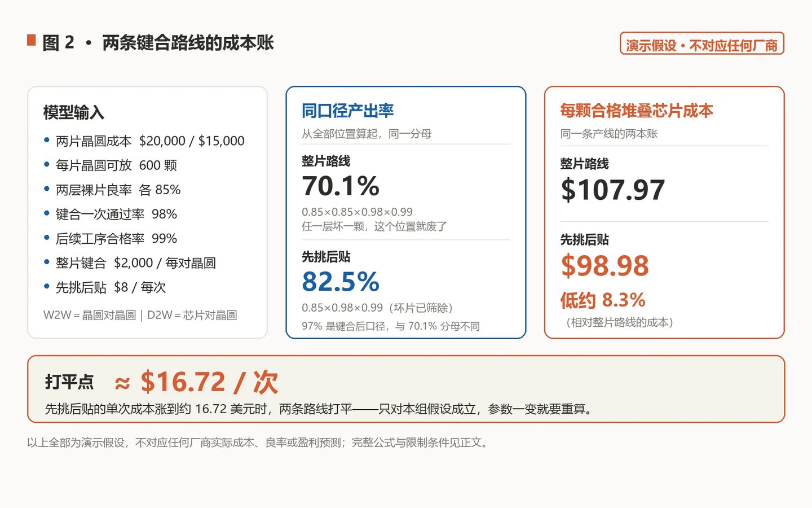Click the bullet dot before 整片键合
Screen dimensions: 812x508
click(47, 262)
